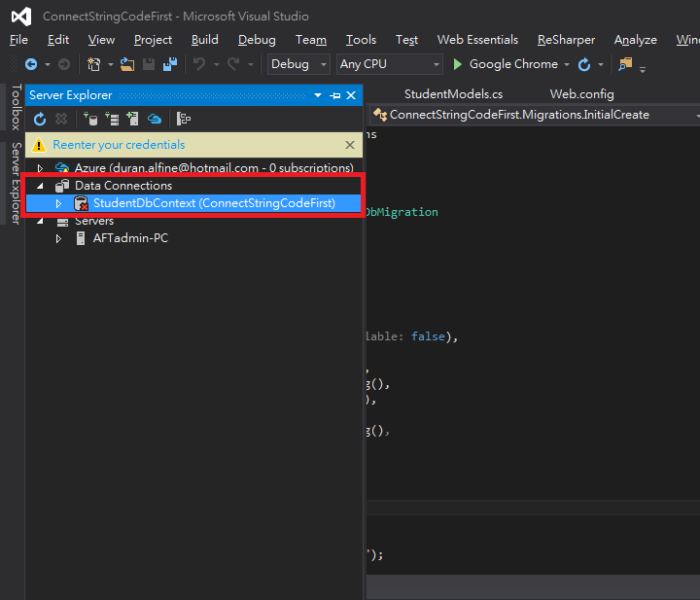Click the Navigate Backward arrow icon

[x=31, y=65]
